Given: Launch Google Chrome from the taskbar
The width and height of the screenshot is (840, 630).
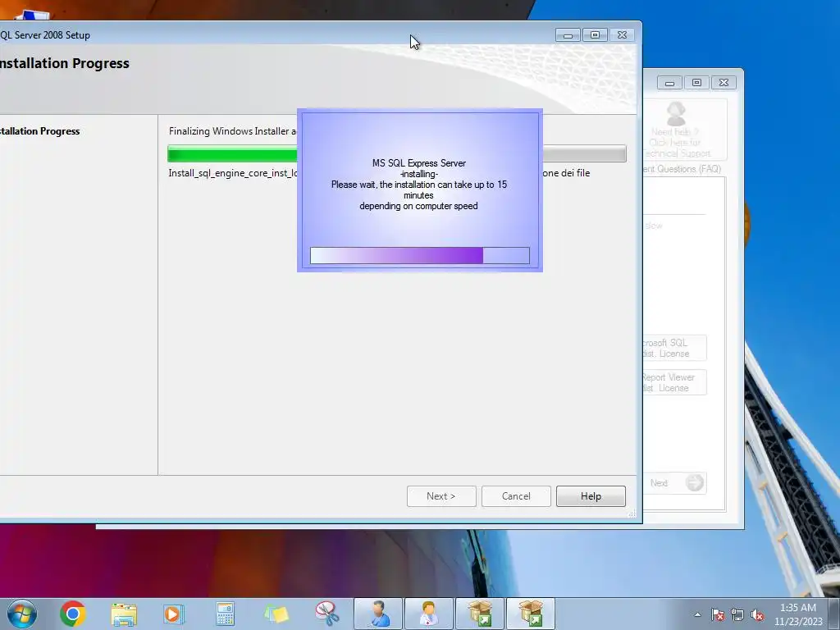Looking at the screenshot, I should coord(73,614).
